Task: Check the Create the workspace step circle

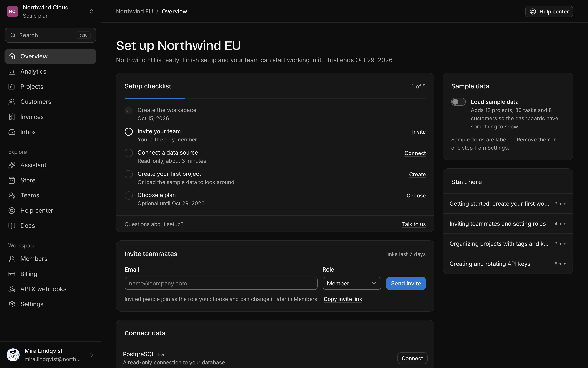Action: (129, 110)
